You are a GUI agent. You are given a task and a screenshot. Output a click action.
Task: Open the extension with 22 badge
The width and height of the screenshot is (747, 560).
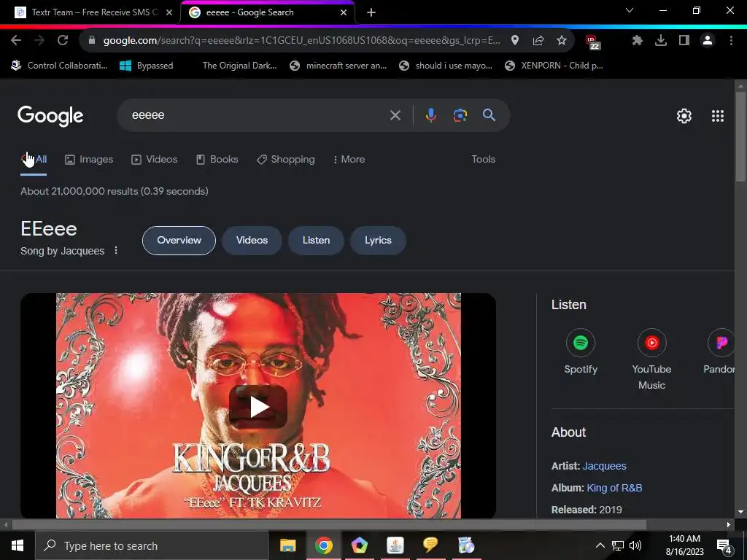592,42
